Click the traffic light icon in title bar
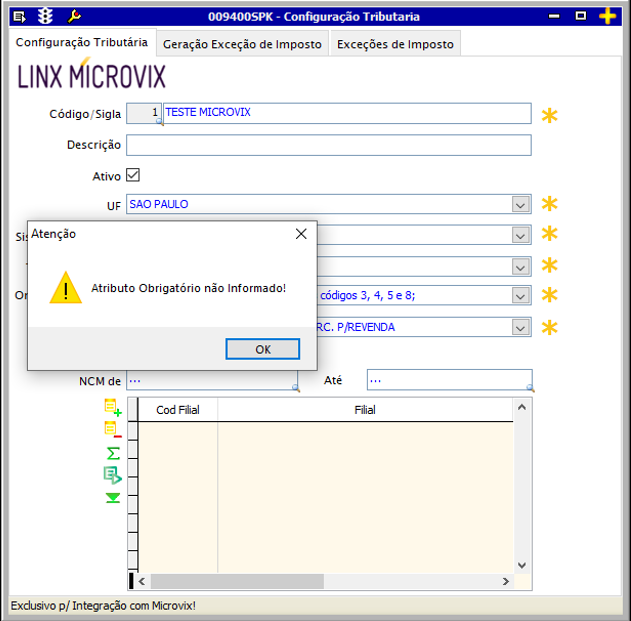The width and height of the screenshot is (631, 621). coord(45,16)
